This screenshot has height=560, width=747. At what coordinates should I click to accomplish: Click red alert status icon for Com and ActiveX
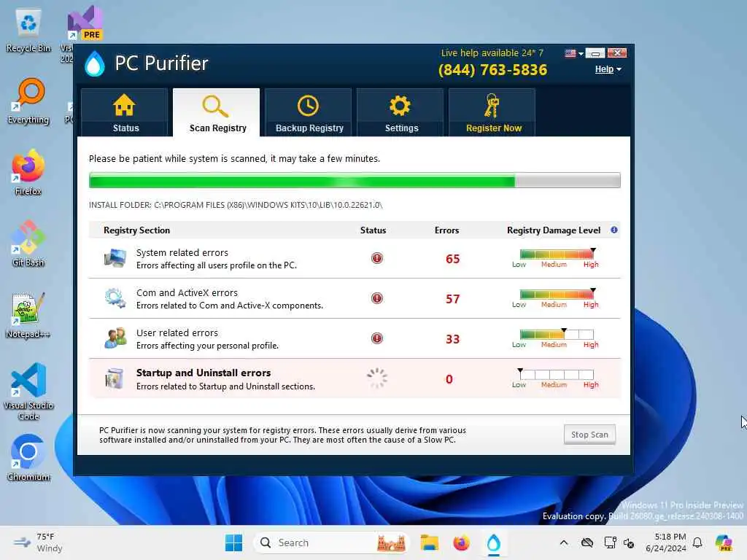(377, 298)
